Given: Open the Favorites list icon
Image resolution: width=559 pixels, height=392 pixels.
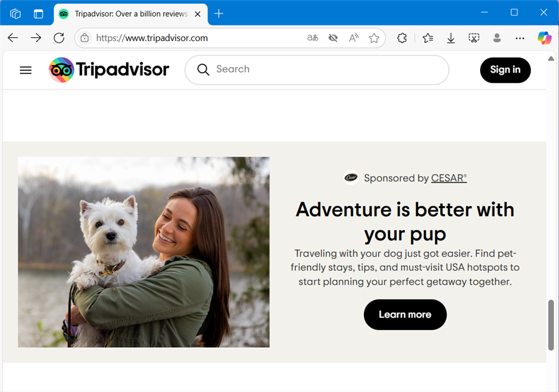Looking at the screenshot, I should pyautogui.click(x=428, y=38).
